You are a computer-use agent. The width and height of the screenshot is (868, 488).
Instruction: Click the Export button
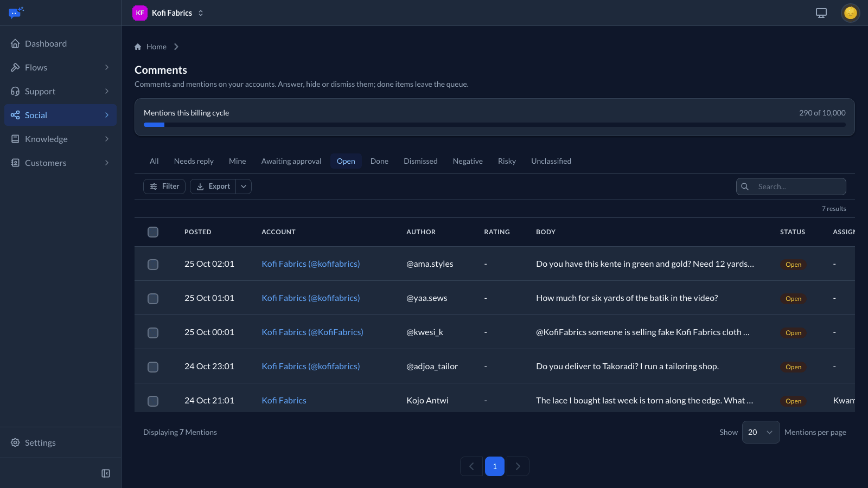213,187
